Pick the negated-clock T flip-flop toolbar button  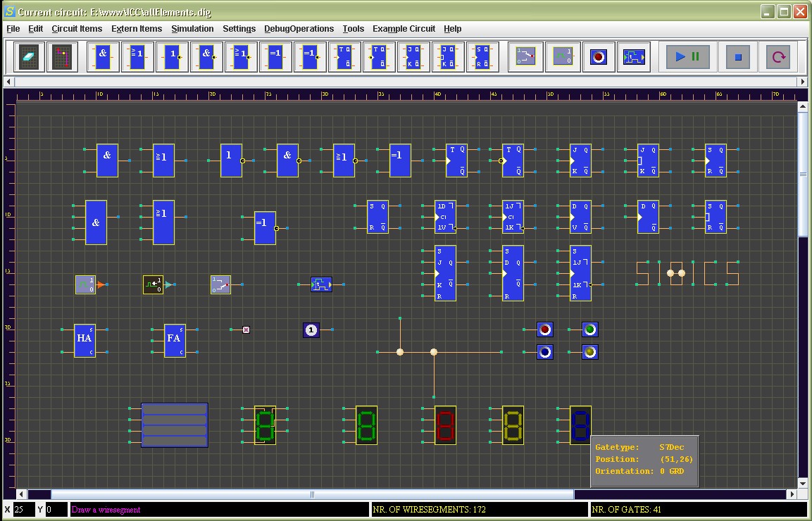point(379,57)
